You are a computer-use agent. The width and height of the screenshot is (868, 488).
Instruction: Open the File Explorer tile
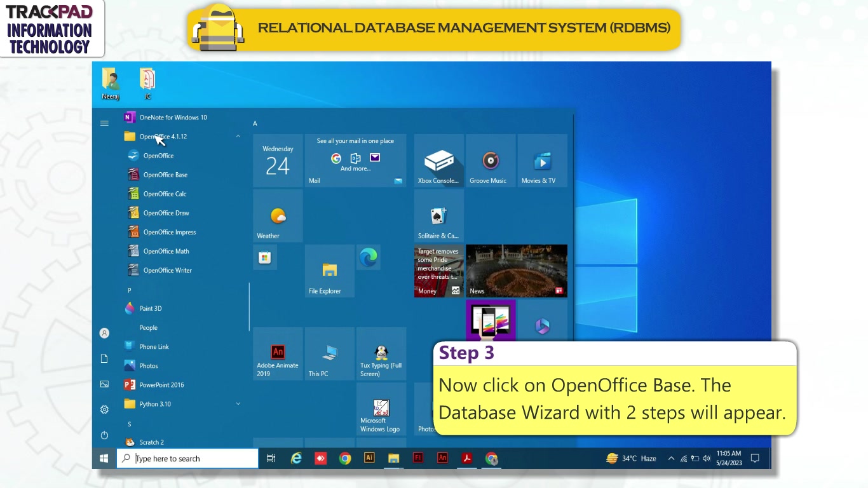329,271
